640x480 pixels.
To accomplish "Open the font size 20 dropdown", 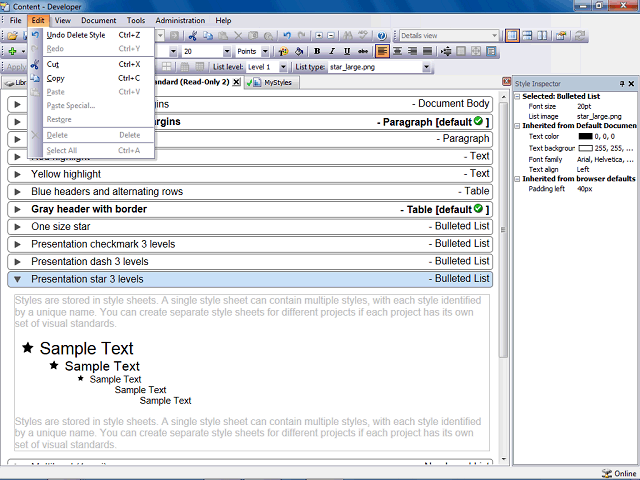I will pyautogui.click(x=227, y=51).
